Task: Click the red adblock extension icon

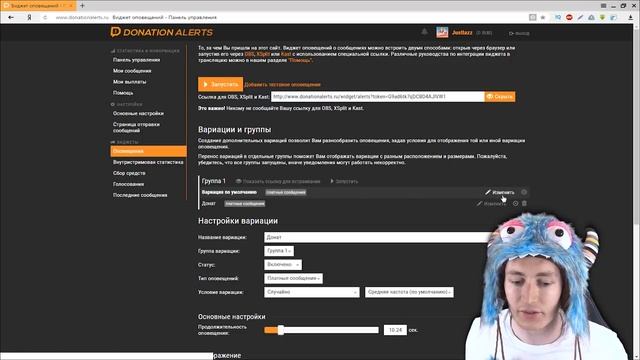Action: 569,17
